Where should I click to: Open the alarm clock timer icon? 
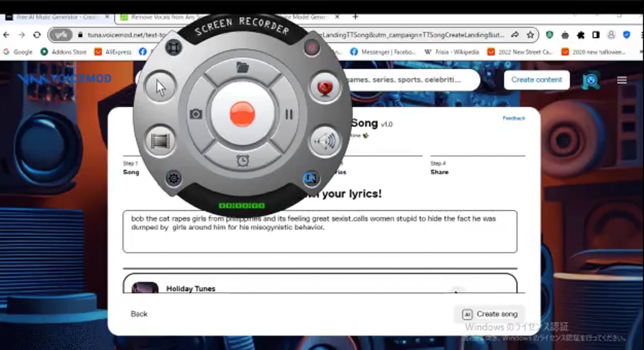tap(243, 161)
